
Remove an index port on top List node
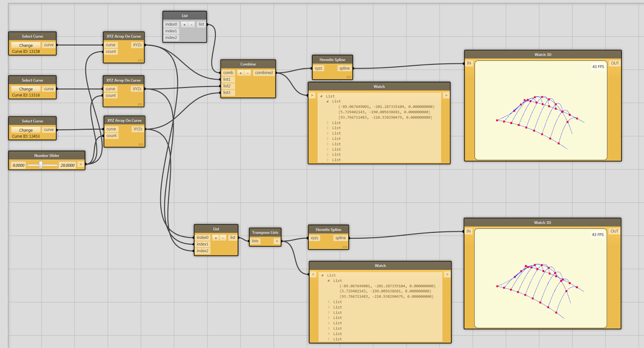point(192,25)
